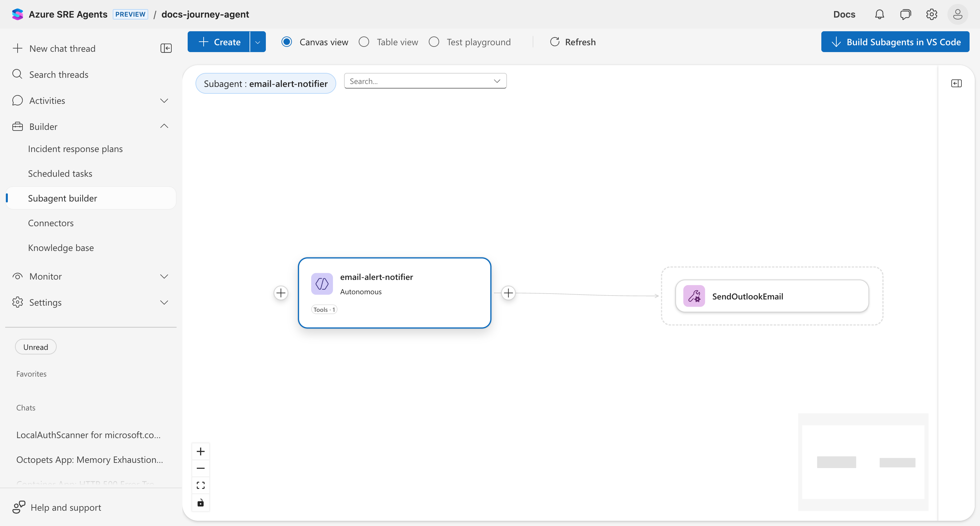Add a node right of email-alert-notifier

click(x=508, y=293)
